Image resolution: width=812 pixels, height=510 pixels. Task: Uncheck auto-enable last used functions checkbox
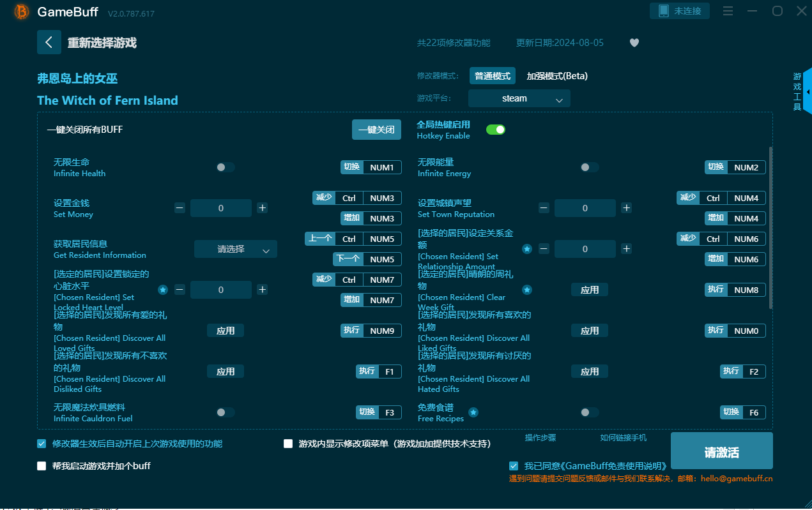pyautogui.click(x=42, y=444)
